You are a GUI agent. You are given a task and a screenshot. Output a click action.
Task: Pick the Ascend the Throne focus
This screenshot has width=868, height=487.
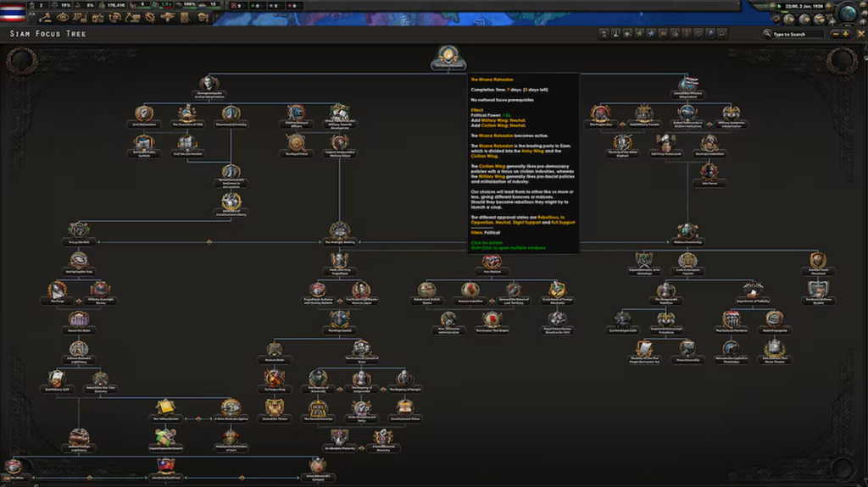click(275, 410)
